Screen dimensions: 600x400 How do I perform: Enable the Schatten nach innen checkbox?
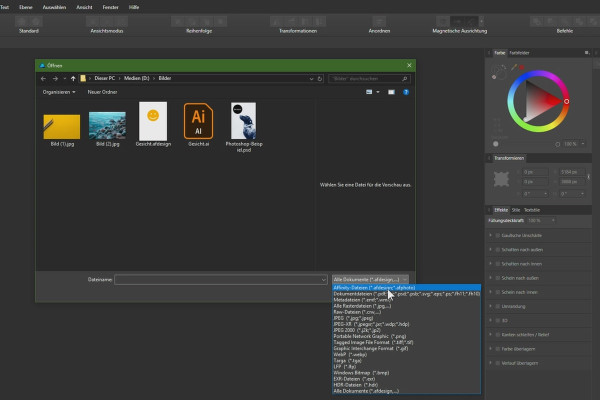pos(498,264)
